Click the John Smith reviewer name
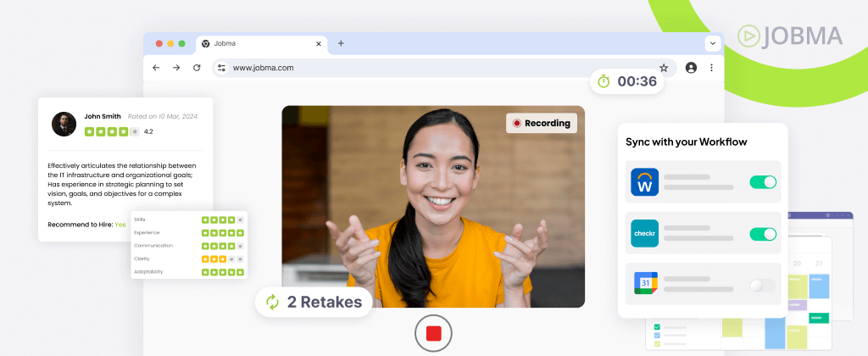 tap(103, 116)
